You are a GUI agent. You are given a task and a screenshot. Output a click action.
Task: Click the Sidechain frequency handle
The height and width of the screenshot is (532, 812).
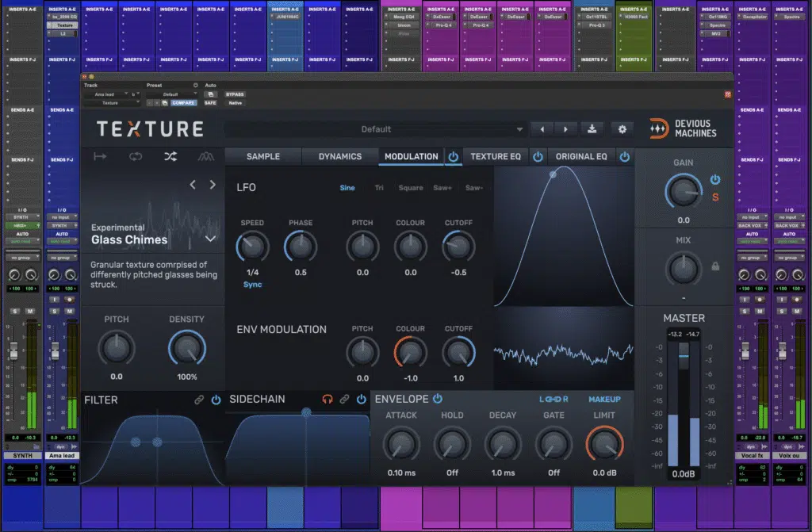pyautogui.click(x=307, y=413)
